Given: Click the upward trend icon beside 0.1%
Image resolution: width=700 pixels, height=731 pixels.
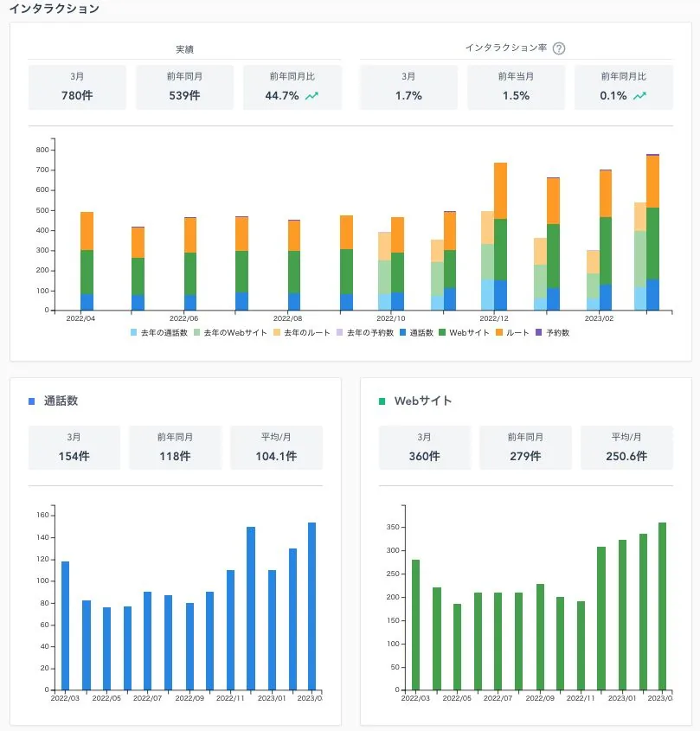Looking at the screenshot, I should pos(639,96).
